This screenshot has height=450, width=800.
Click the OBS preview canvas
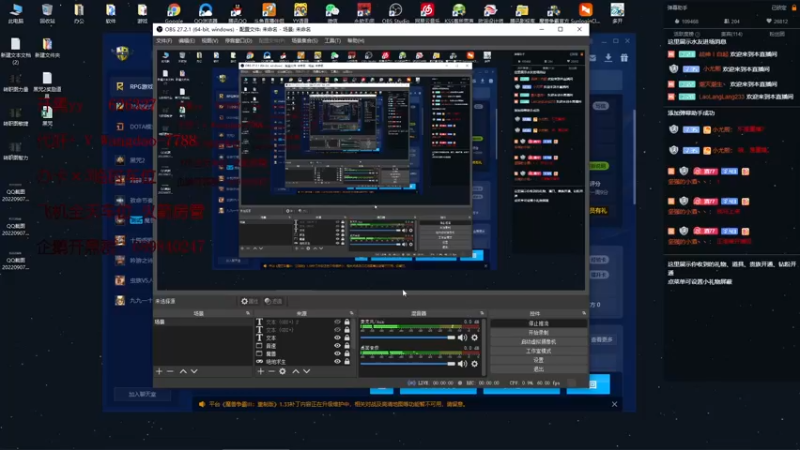(371, 170)
